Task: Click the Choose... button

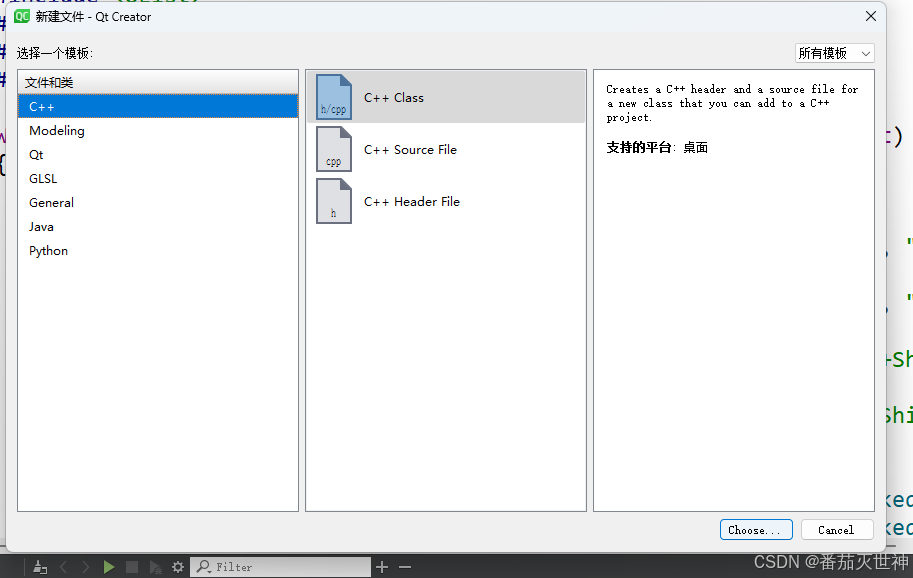Action: point(756,529)
